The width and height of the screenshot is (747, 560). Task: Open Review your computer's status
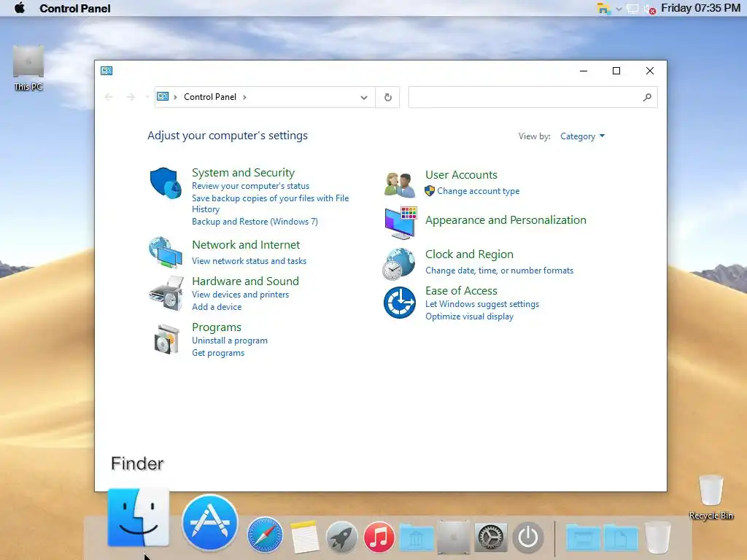251,186
